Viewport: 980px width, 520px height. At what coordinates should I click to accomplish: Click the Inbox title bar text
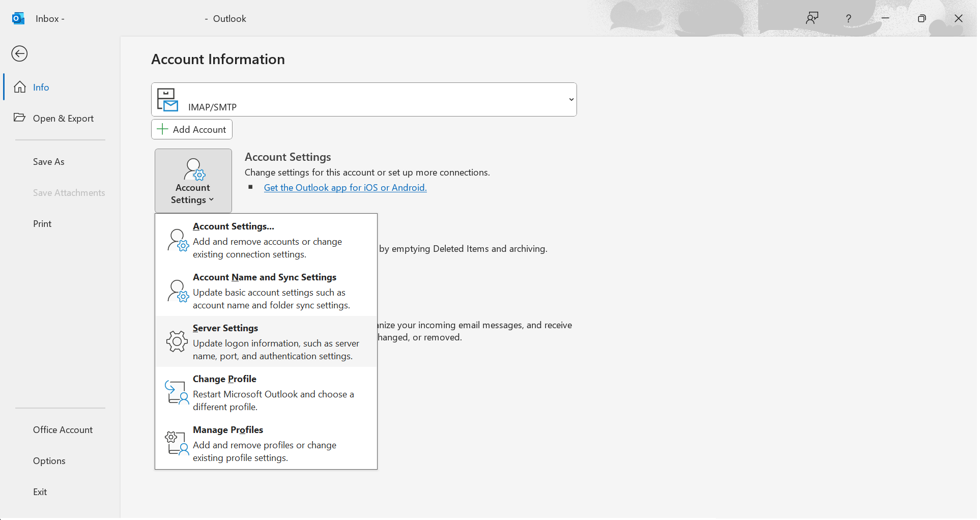(50, 19)
